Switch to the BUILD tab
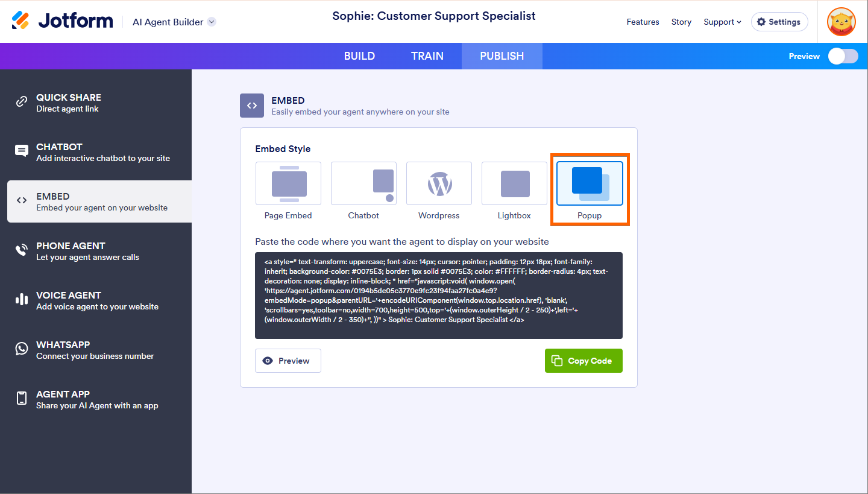The image size is (868, 494). [x=359, y=56]
